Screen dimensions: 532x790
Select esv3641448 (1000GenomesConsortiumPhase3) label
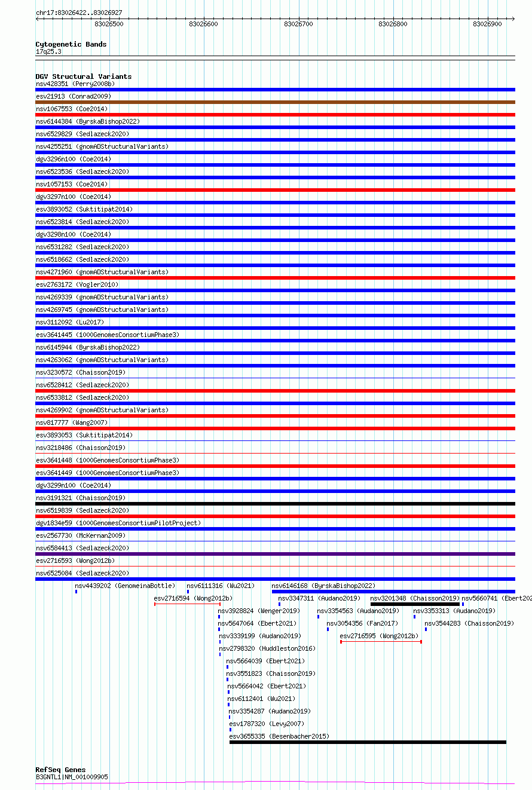click(108, 460)
